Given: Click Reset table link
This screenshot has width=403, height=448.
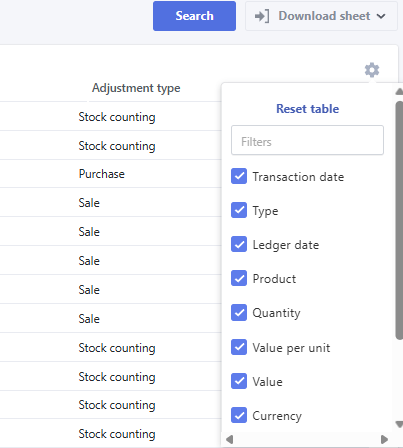Looking at the screenshot, I should [x=307, y=109].
